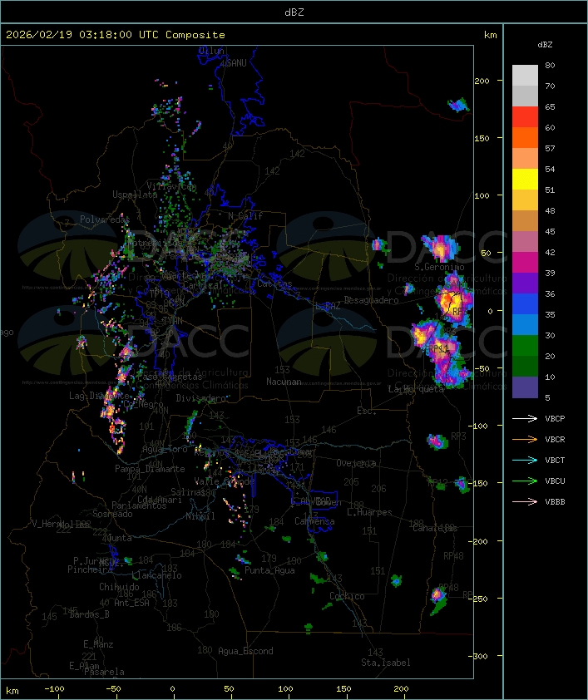
Task: Choose the dark green 10–20 dBZ swatch
Action: click(525, 366)
